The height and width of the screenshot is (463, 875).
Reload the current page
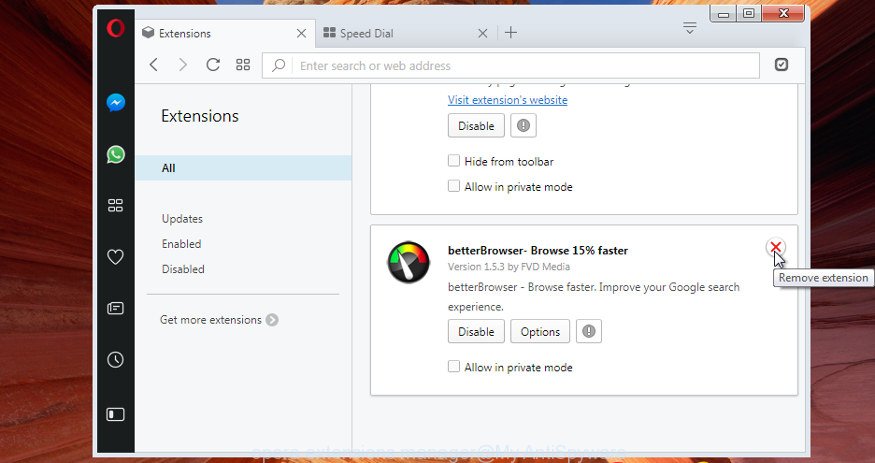pos(213,65)
